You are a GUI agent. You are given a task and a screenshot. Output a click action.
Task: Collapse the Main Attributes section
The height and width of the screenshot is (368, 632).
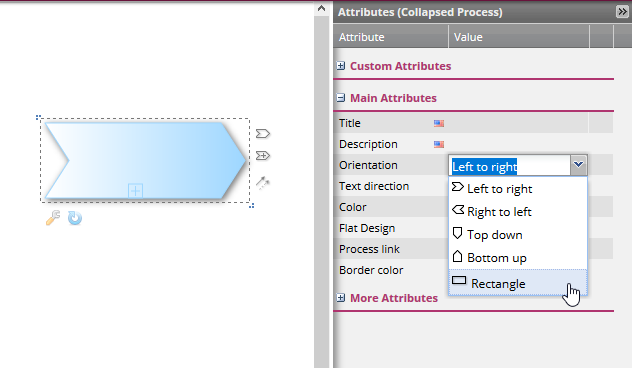coord(341,98)
